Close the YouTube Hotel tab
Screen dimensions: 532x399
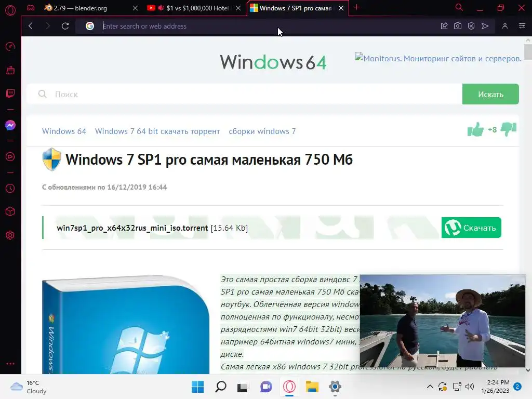tap(238, 8)
